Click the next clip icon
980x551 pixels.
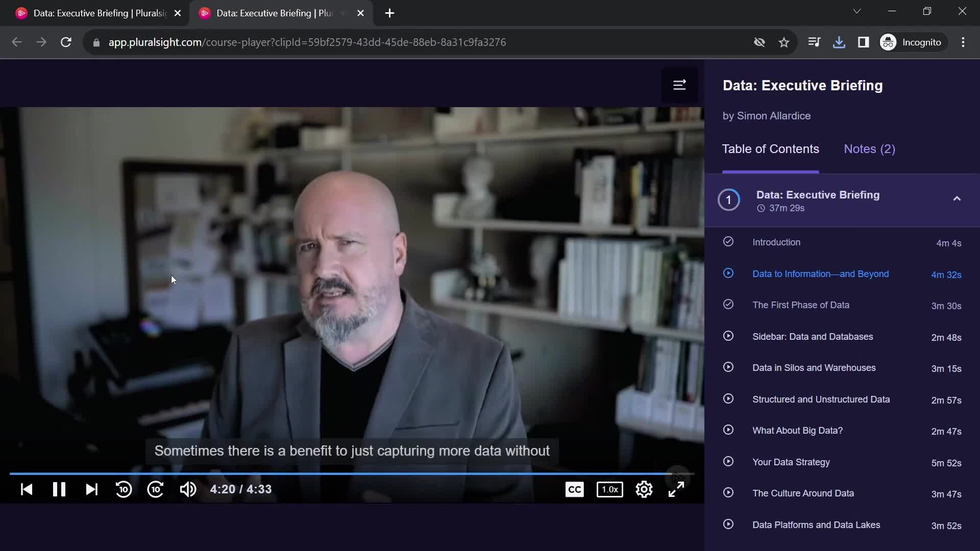click(x=92, y=489)
